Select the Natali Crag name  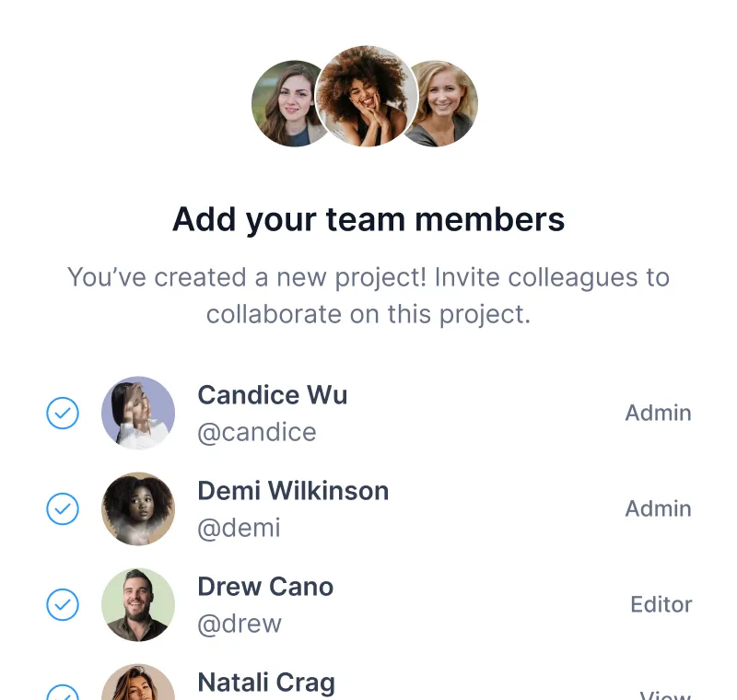[x=266, y=682]
